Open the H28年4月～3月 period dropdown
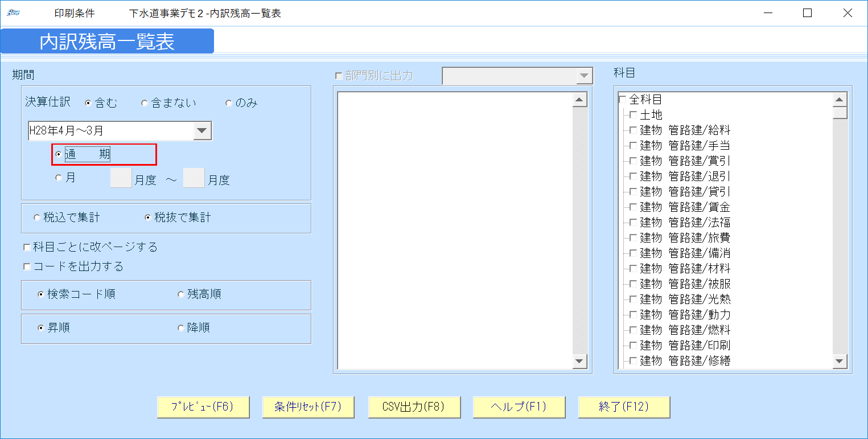Screen dimensions: 868x439 click(203, 130)
